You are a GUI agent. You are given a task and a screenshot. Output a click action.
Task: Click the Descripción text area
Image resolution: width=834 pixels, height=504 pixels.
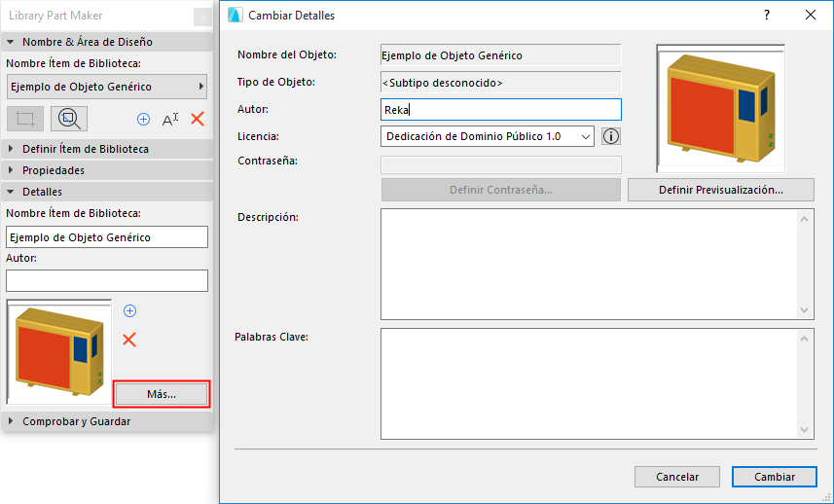[590, 264]
